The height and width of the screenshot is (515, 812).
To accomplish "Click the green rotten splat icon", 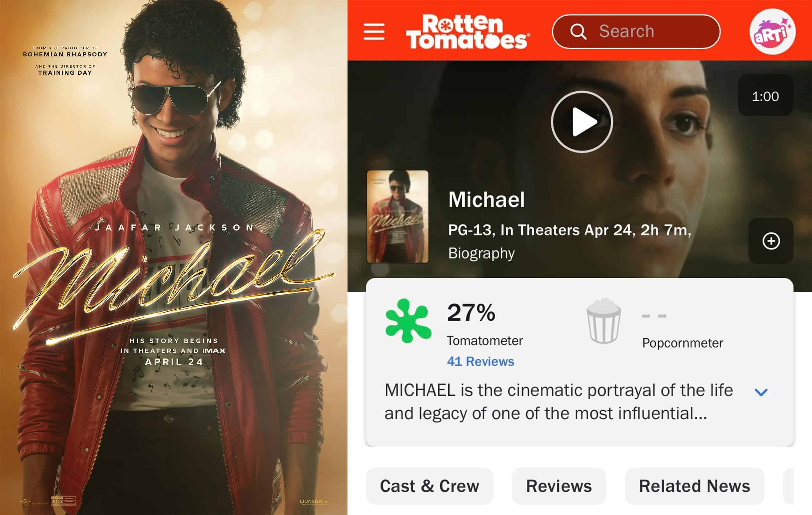I will coord(408,320).
